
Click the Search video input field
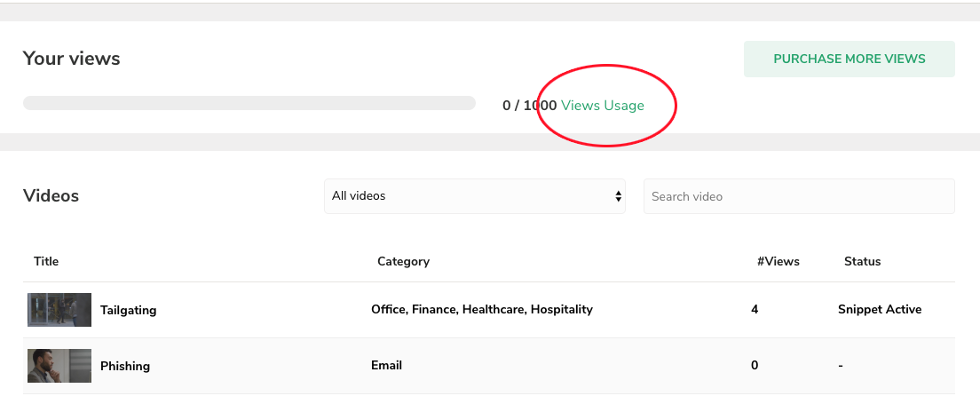[799, 196]
